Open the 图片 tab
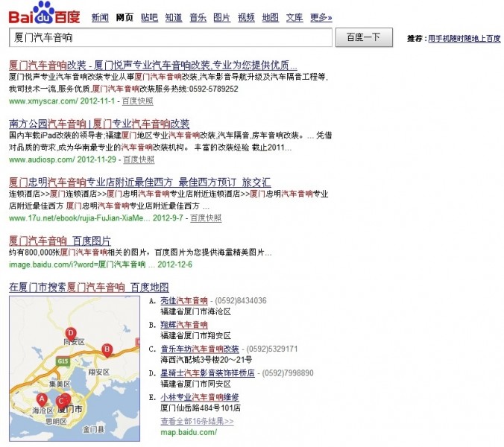Image resolution: width=504 pixels, height=447 pixels. pos(221,17)
